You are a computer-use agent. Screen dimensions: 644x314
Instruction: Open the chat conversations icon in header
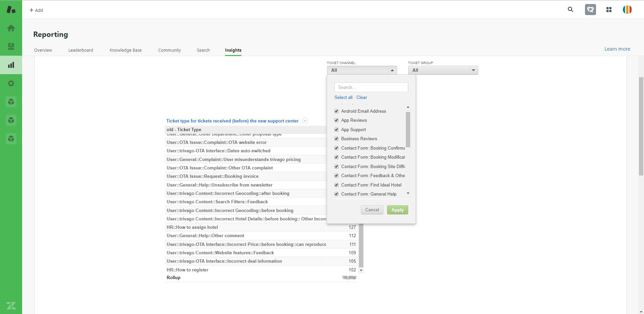590,10
